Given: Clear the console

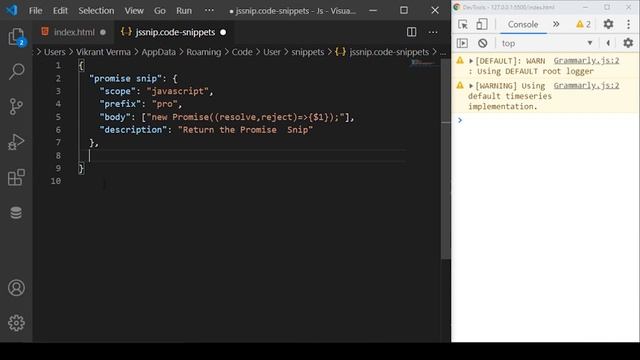Looking at the screenshot, I should (x=482, y=43).
